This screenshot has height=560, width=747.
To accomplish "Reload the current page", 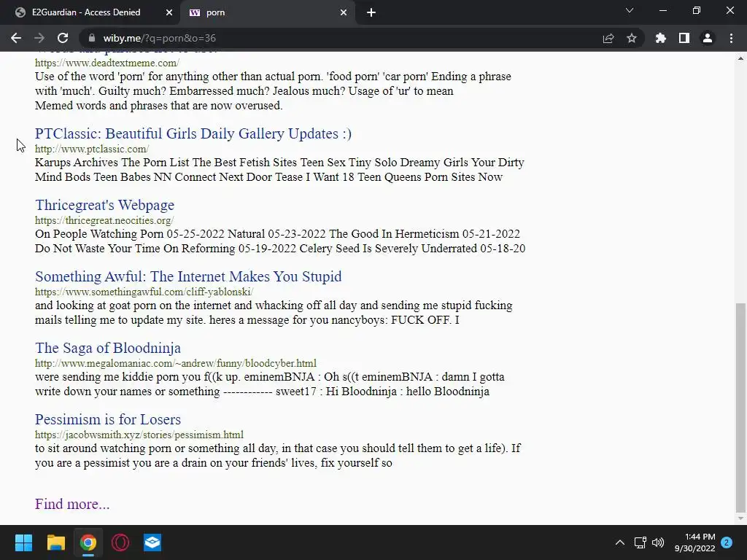I will [63, 38].
